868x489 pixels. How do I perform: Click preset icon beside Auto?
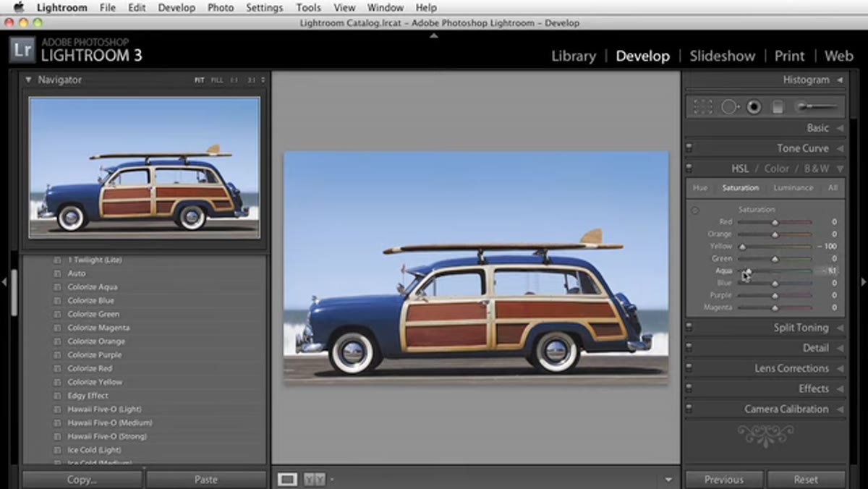pyautogui.click(x=58, y=273)
